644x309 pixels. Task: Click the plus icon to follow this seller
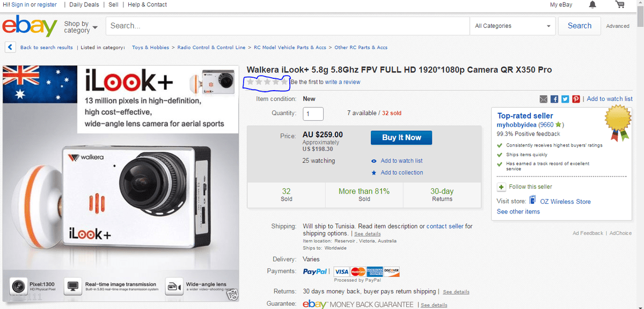tap(501, 187)
